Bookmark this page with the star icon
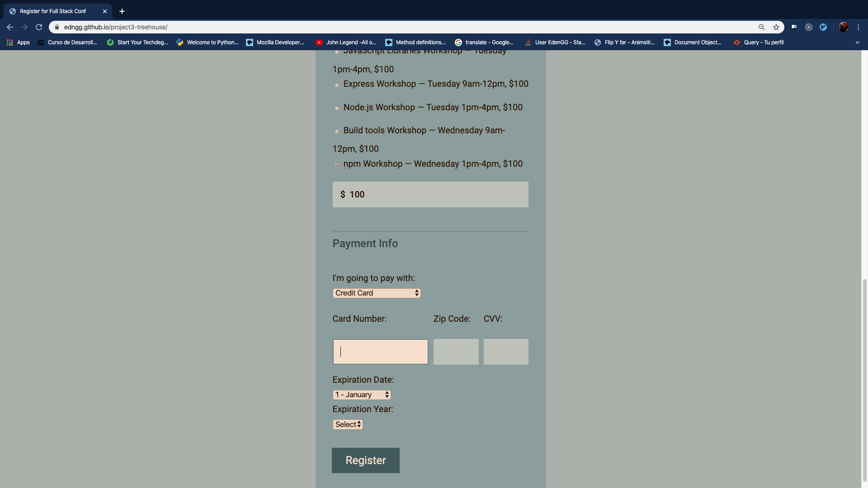Viewport: 868px width, 488px height. pos(776,27)
